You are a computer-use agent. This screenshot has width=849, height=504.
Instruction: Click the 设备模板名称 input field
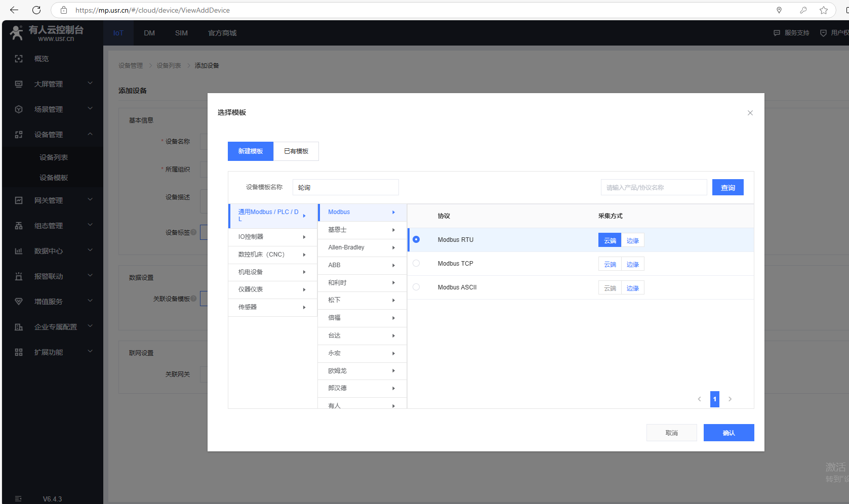345,187
